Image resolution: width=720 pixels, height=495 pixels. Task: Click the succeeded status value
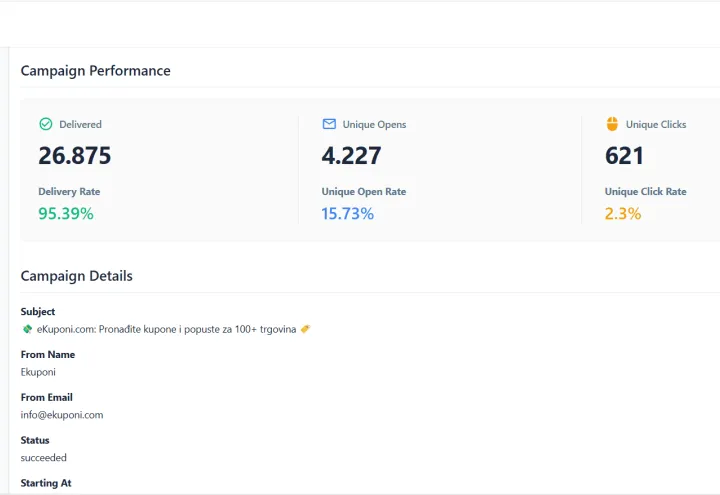[44, 457]
